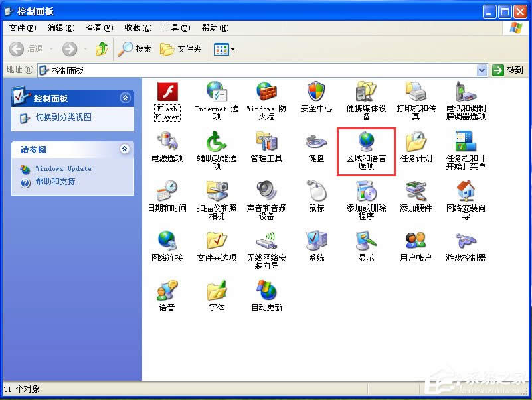Open the views button dropdown
Viewport: 532px width, 400px height.
[x=232, y=50]
